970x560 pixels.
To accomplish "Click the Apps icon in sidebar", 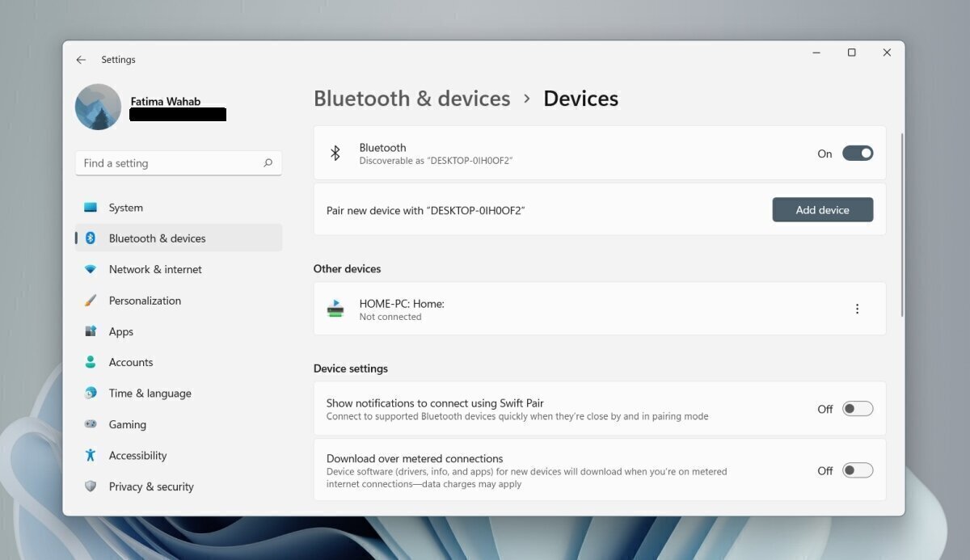I will pos(91,331).
